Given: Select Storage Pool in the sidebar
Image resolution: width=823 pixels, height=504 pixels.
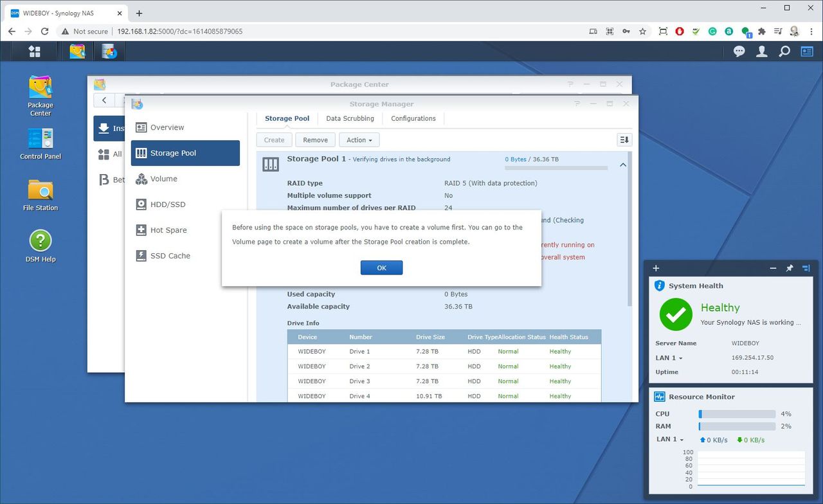Looking at the screenshot, I should [185, 153].
